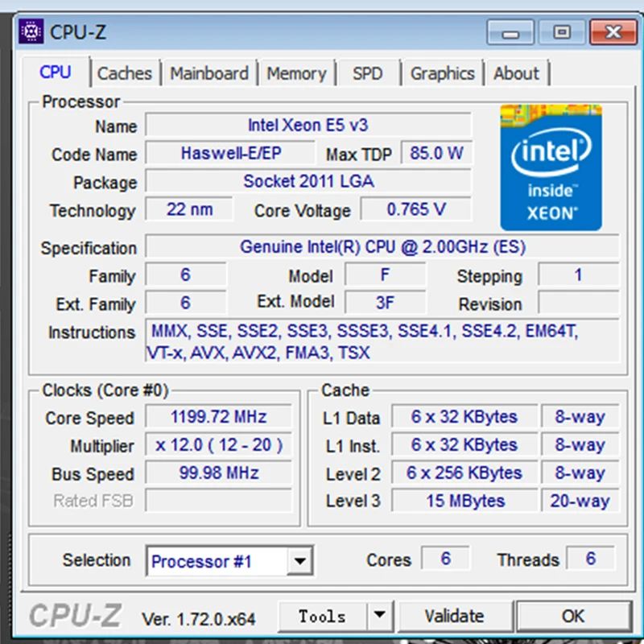
Task: Maximize the CPU-Z window
Action: [561, 31]
